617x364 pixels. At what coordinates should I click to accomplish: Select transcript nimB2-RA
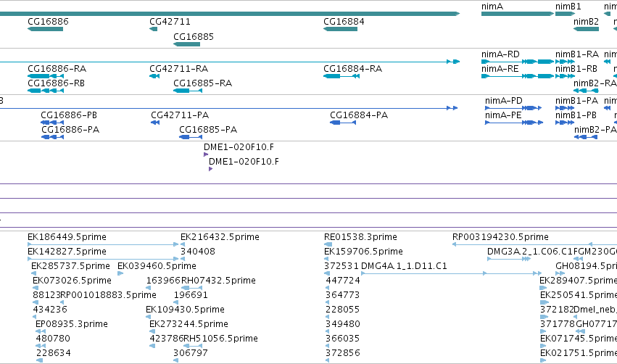595,83
